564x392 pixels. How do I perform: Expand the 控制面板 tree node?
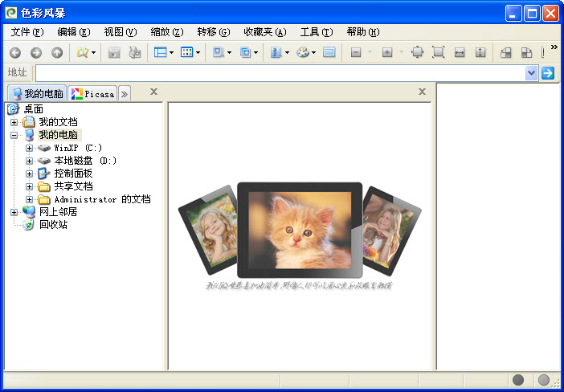click(x=29, y=174)
